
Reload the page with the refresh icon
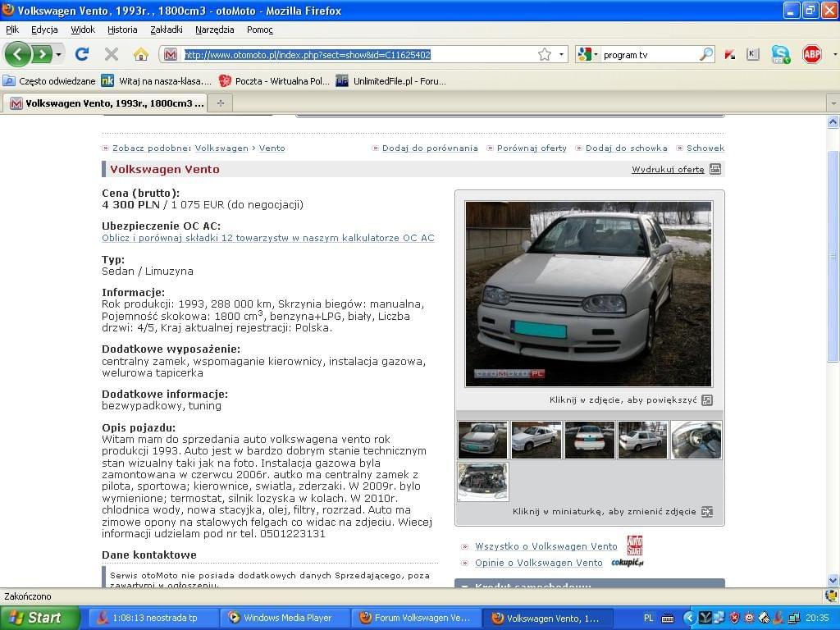pyautogui.click(x=82, y=54)
